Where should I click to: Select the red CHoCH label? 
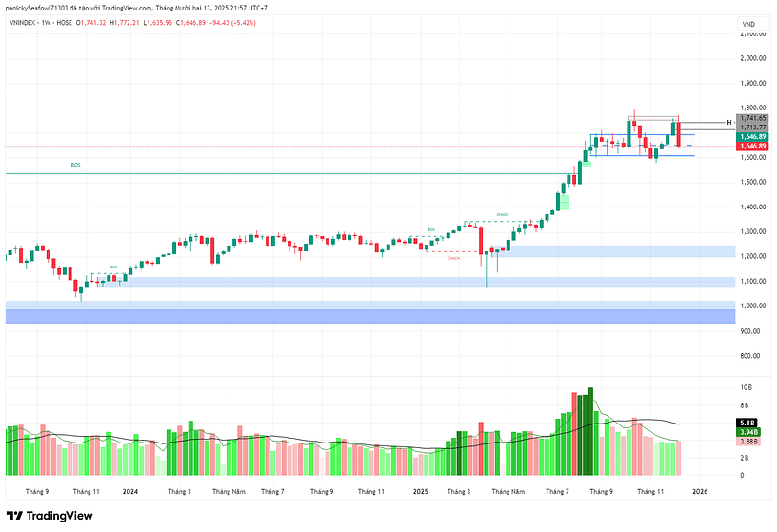(453, 258)
